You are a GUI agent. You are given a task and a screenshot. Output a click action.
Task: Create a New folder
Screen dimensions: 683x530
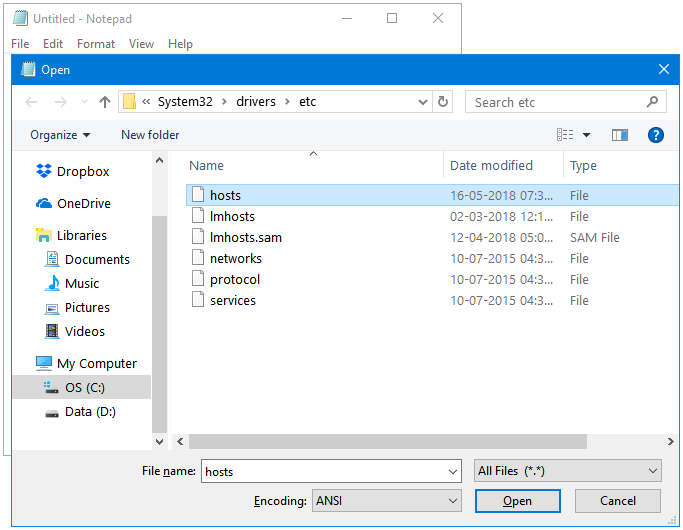tap(150, 135)
